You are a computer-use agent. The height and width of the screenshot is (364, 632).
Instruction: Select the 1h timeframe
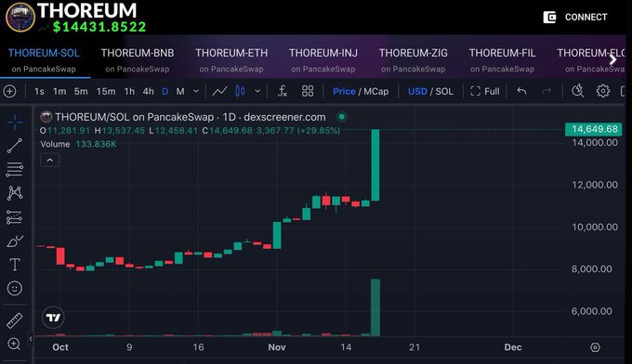(x=129, y=91)
